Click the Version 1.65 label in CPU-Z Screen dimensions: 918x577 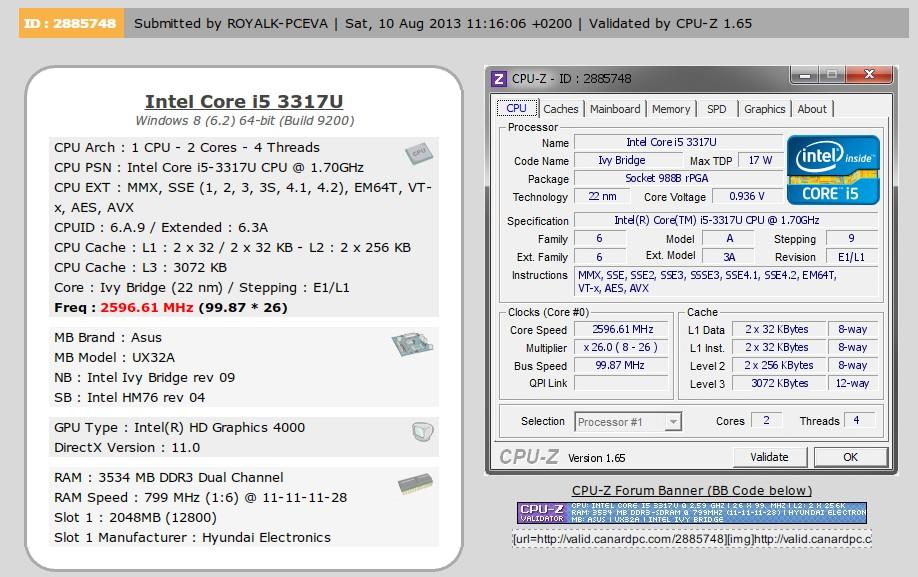(x=597, y=458)
